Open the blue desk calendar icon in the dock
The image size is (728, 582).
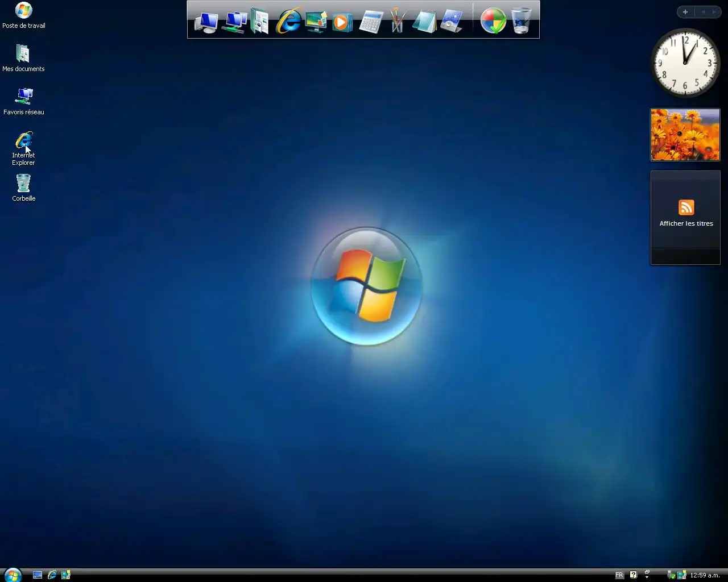click(452, 22)
